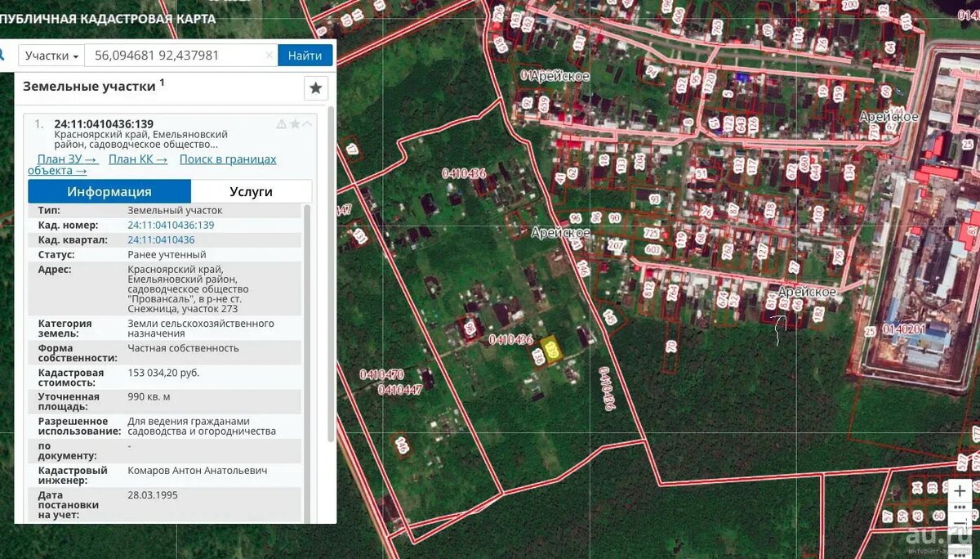
Task: Click map label 0140201 near industrial area
Action: (904, 329)
